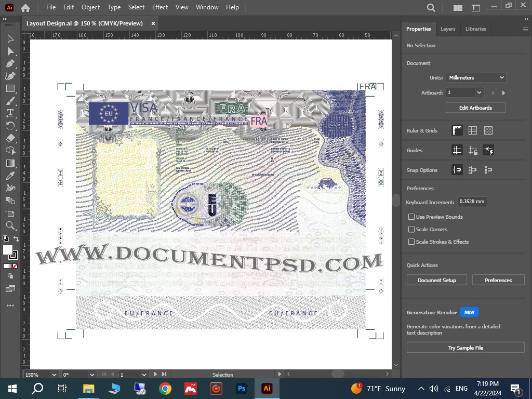The width and height of the screenshot is (532, 399).
Task: Toggle Snap to Point option
Action: click(457, 170)
